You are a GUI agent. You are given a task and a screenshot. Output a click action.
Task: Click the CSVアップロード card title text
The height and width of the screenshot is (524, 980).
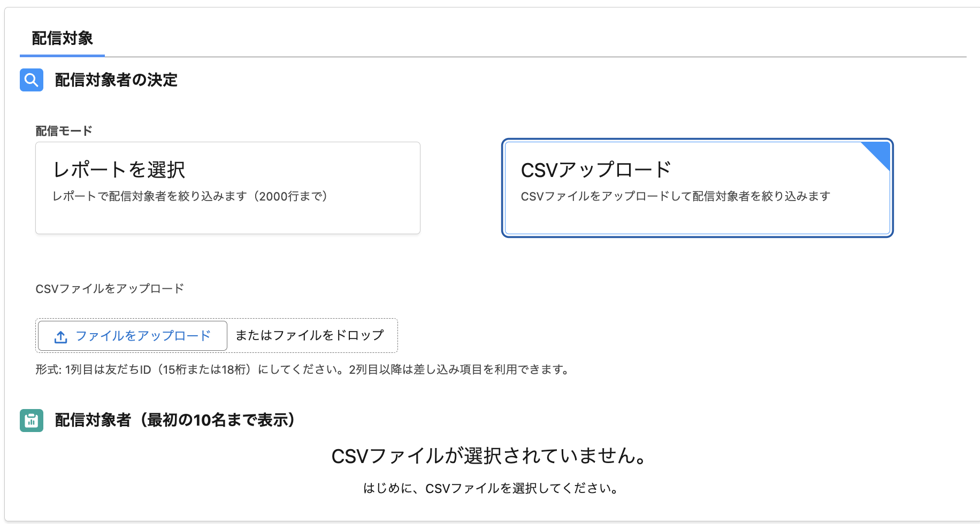pos(595,170)
